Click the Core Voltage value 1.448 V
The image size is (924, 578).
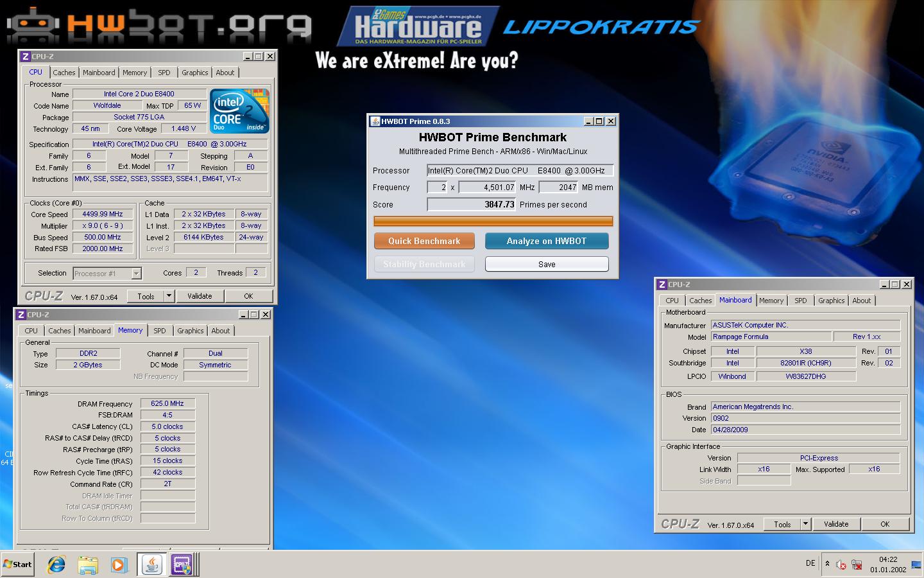[x=184, y=128]
